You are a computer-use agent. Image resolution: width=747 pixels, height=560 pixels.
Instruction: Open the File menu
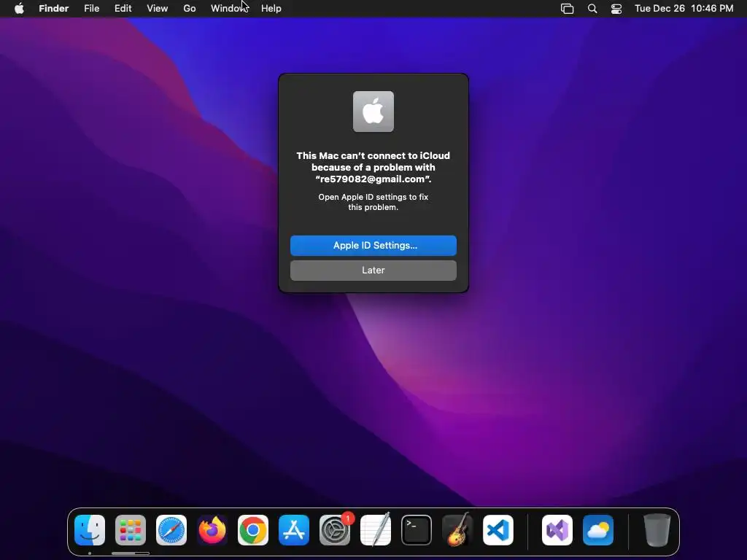pyautogui.click(x=91, y=9)
